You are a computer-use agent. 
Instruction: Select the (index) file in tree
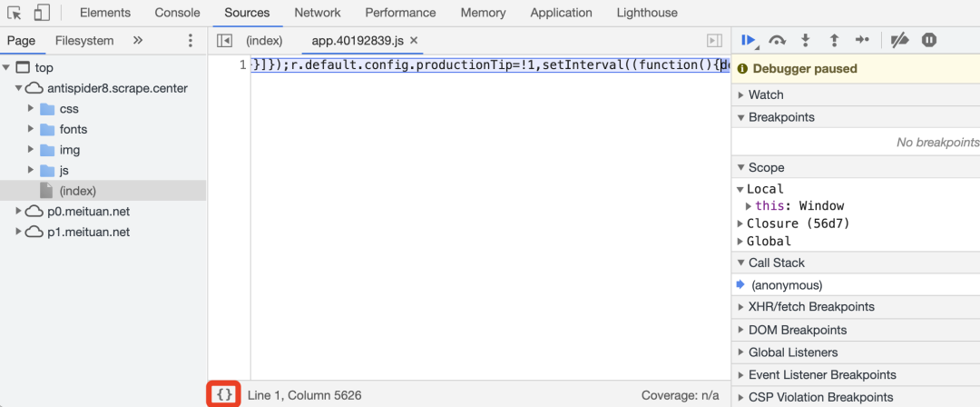[77, 191]
